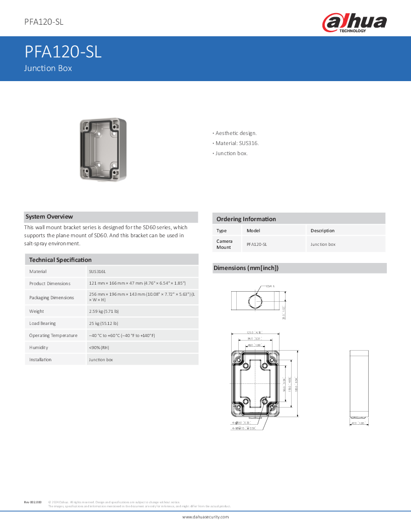Click the junction box product photo
The height and width of the screenshot is (532, 411).
[x=103, y=149]
